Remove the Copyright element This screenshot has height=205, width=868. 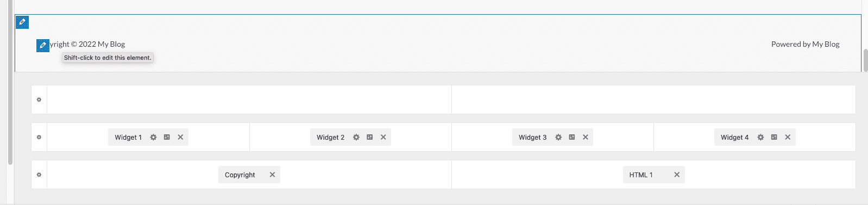click(272, 175)
